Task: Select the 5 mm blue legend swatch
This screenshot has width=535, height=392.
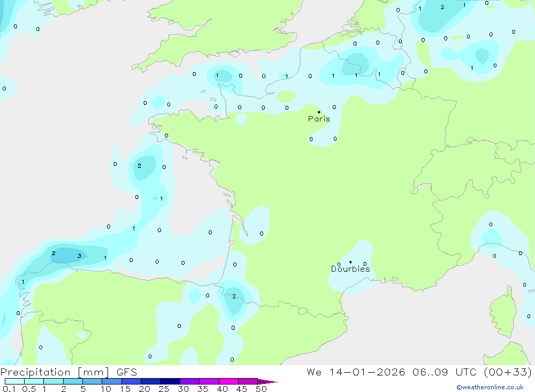Action: pyautogui.click(x=92, y=381)
